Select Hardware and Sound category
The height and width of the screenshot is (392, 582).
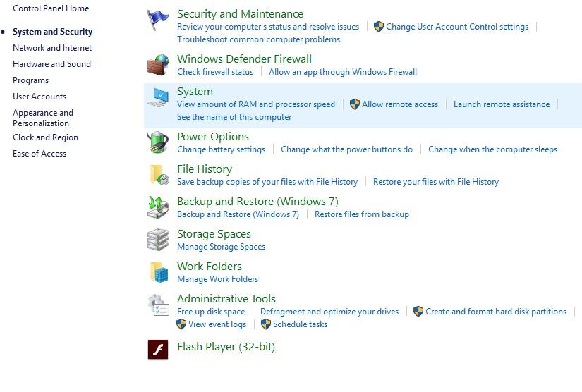(x=51, y=63)
